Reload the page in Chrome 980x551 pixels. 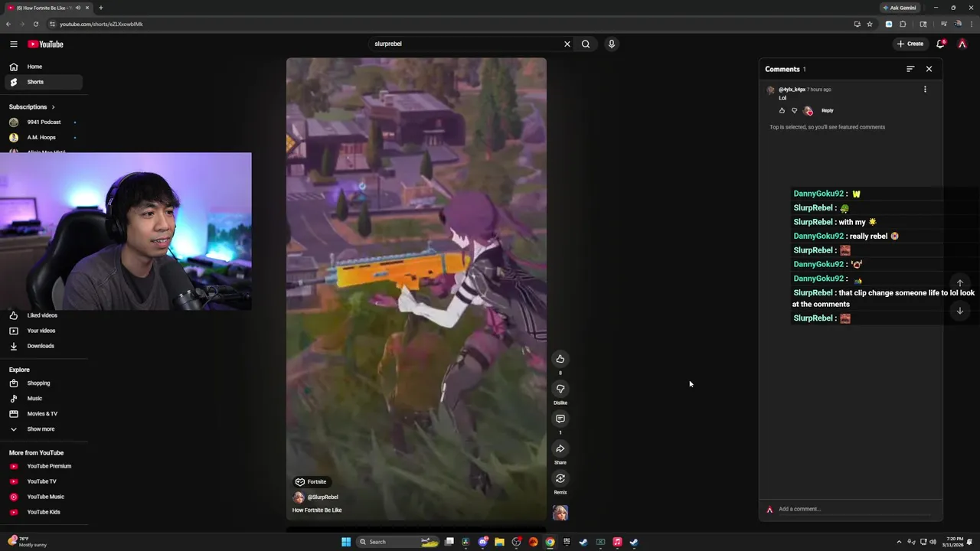point(35,24)
